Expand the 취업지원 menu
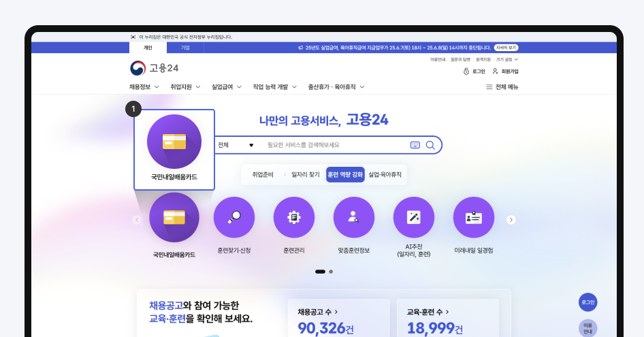This screenshot has height=337, width=644. [x=185, y=87]
